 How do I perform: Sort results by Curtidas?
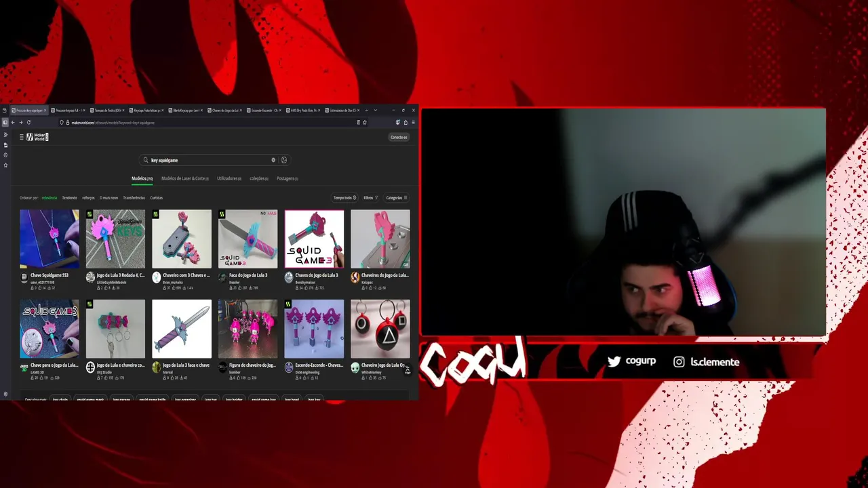(x=157, y=198)
